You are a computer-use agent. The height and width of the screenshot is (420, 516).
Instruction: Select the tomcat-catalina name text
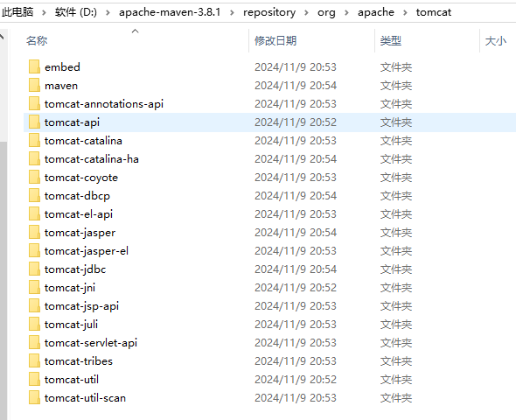[x=83, y=141]
